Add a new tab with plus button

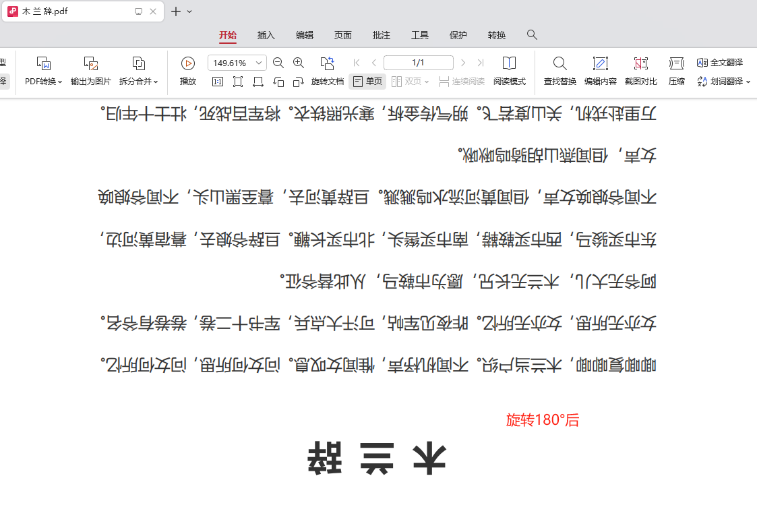(176, 11)
